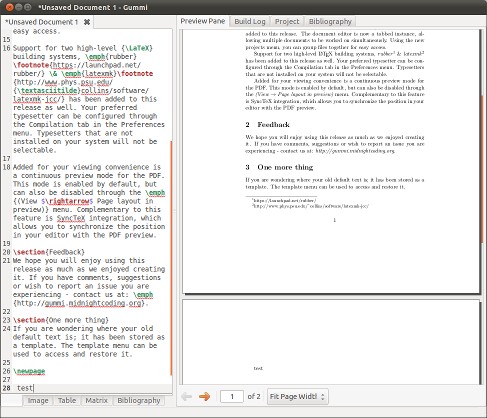Click the 'test' text on line 28
Screen dimensions: 487x418
click(25, 388)
